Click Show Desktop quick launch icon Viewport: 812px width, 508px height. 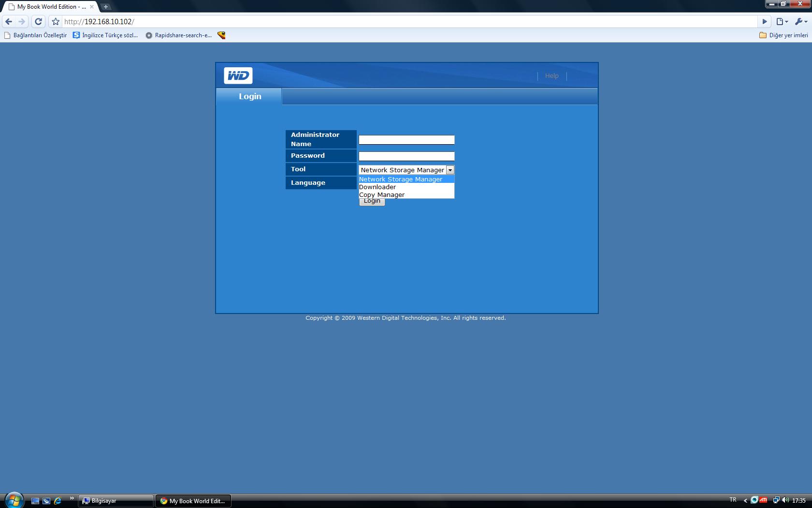(35, 501)
